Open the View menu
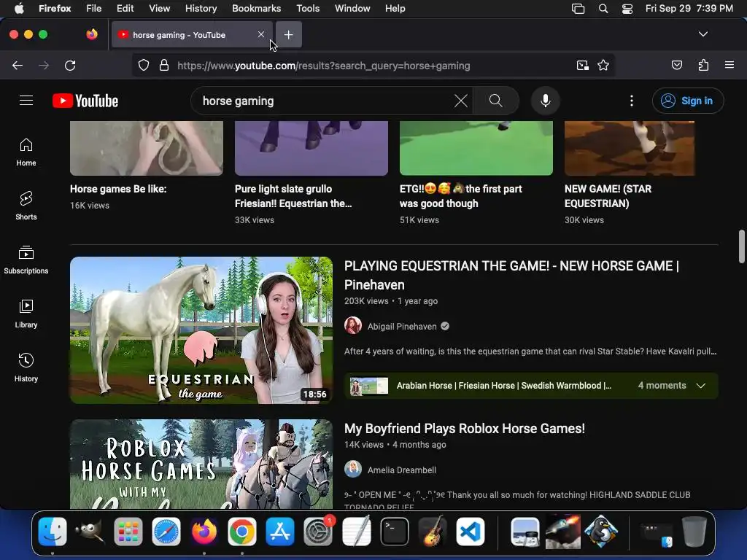Screen dimensions: 747x560 pyautogui.click(x=159, y=8)
